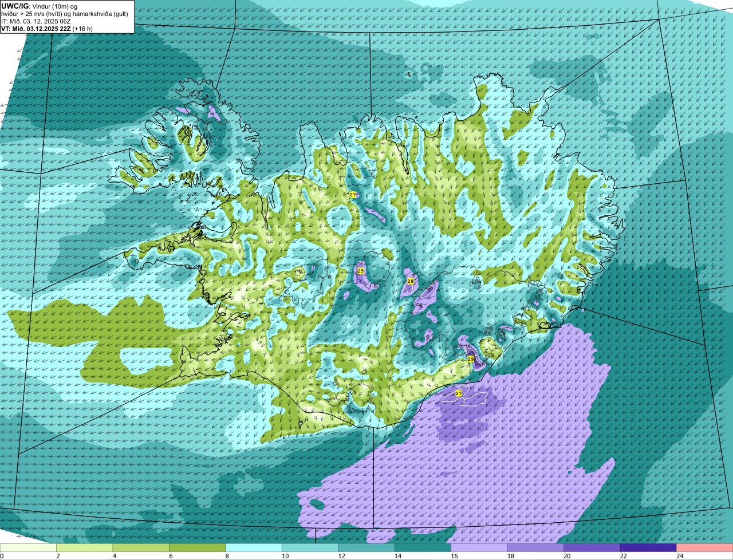Click the 18–20 m/s purple legend swatch
Image resolution: width=733 pixels, height=560 pixels.
pos(535,548)
